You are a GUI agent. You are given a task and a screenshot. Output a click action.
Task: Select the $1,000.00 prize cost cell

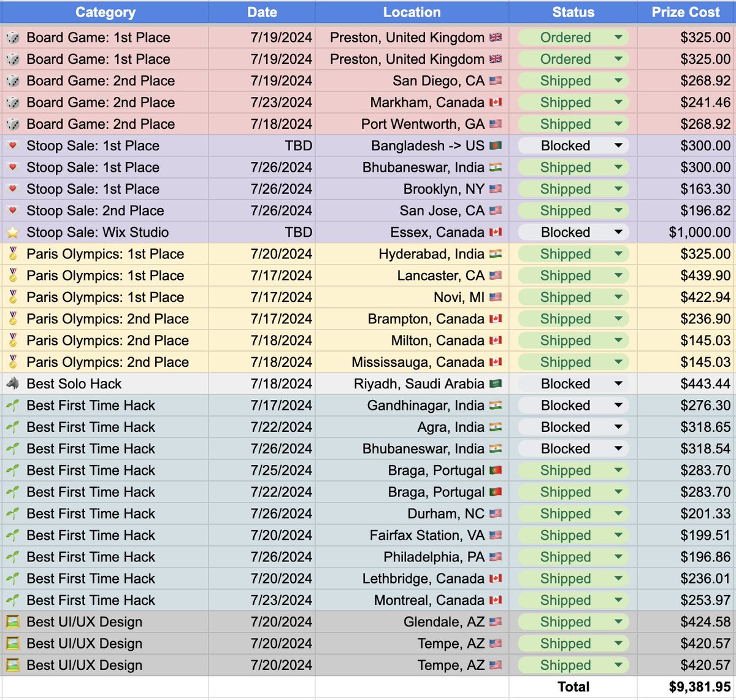tap(686, 233)
